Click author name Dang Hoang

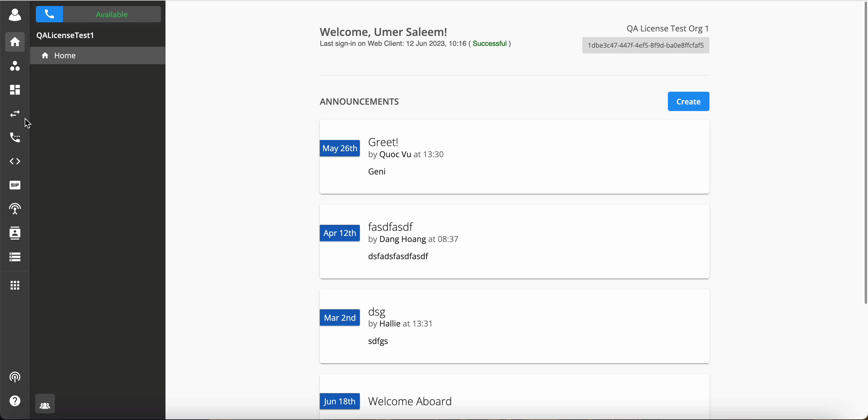(403, 239)
